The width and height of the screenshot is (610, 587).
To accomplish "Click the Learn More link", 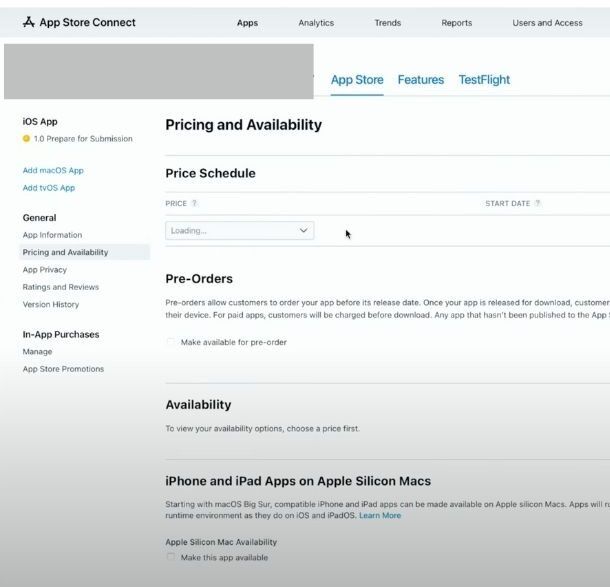I will click(380, 515).
